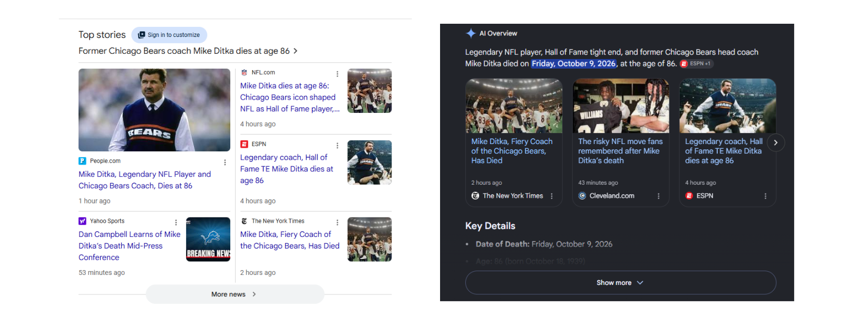The width and height of the screenshot is (868, 325).
Task: Open more options for the ESPN Top stories item
Action: [x=337, y=146]
